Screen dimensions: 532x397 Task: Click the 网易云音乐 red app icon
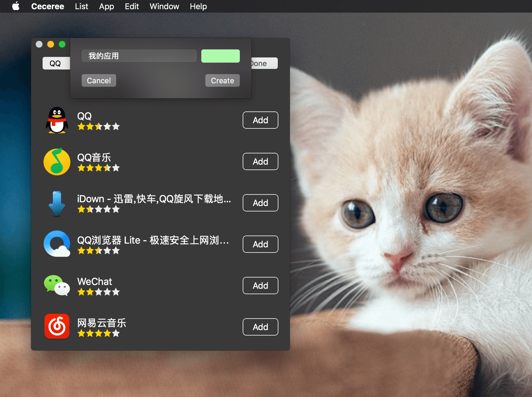click(57, 326)
